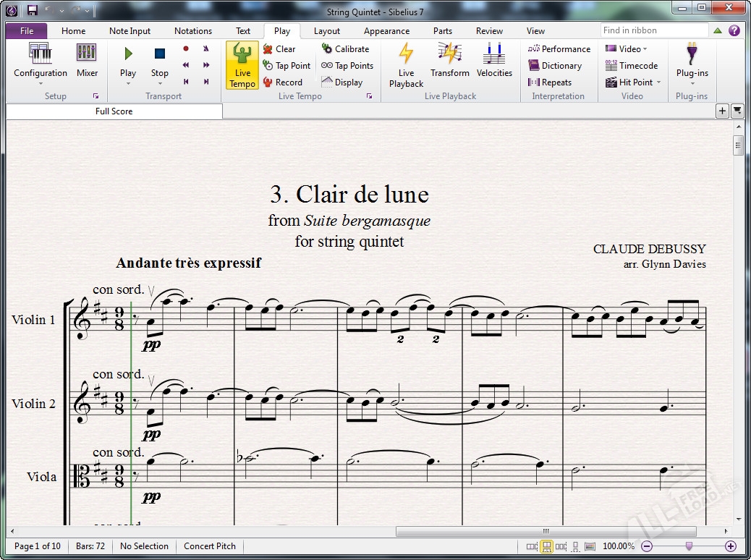The image size is (751, 560).
Task: Click the Tap Point button
Action: tap(287, 65)
